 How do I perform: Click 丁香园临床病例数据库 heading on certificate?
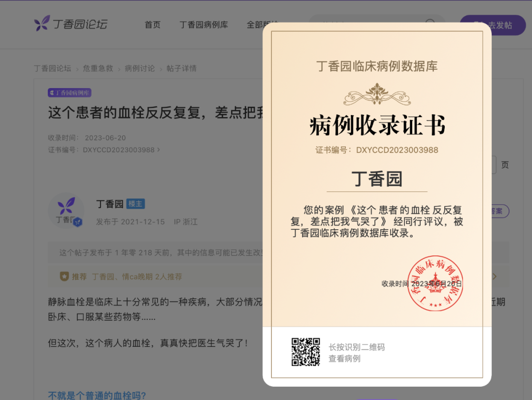click(x=377, y=66)
